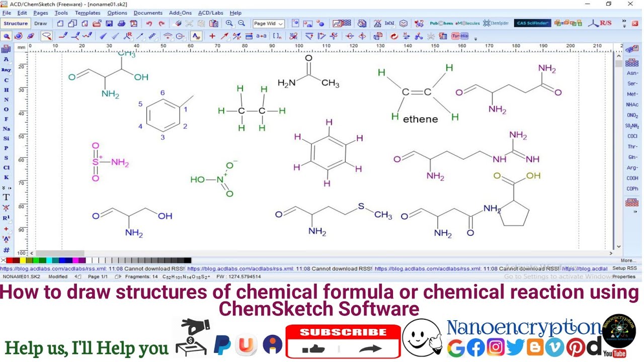Image resolution: width=644 pixels, height=362 pixels.
Task: Click the atom numbering A# tool
Action: [196, 36]
